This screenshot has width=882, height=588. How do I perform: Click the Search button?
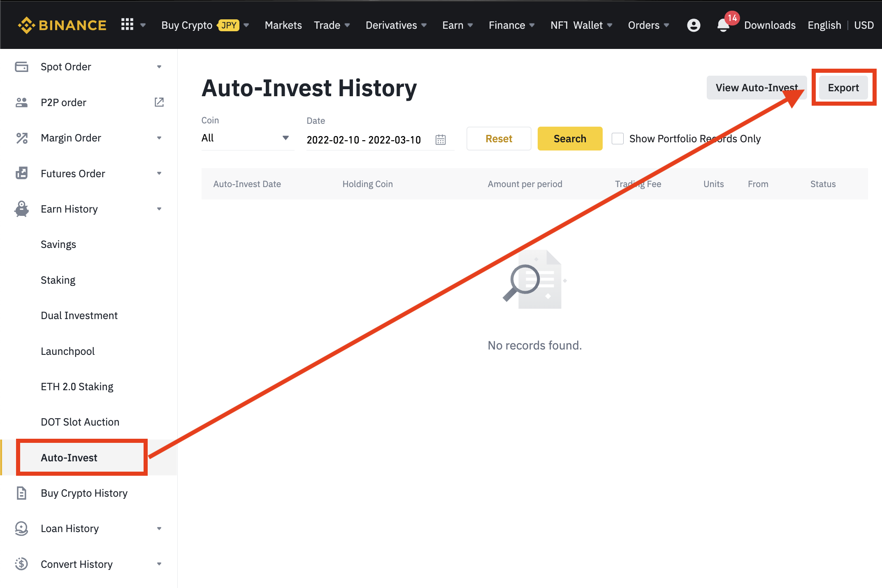(x=569, y=139)
